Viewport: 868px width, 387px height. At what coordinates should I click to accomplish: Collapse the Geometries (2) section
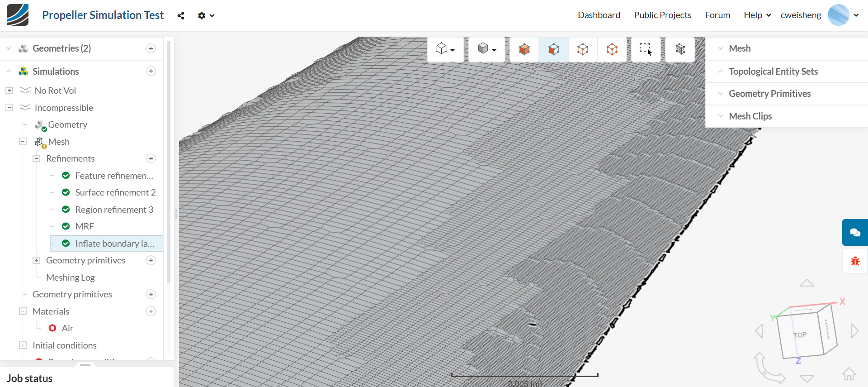click(x=9, y=48)
